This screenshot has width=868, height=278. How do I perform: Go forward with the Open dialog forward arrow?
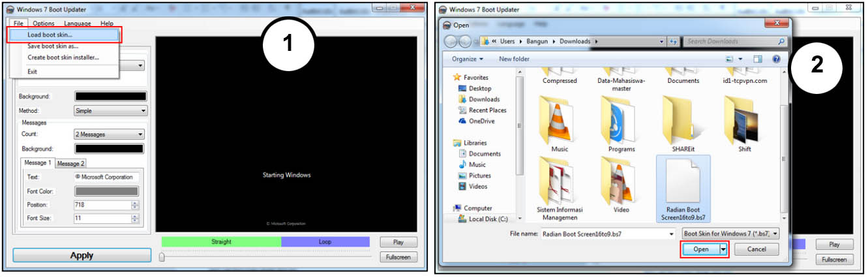click(x=465, y=41)
